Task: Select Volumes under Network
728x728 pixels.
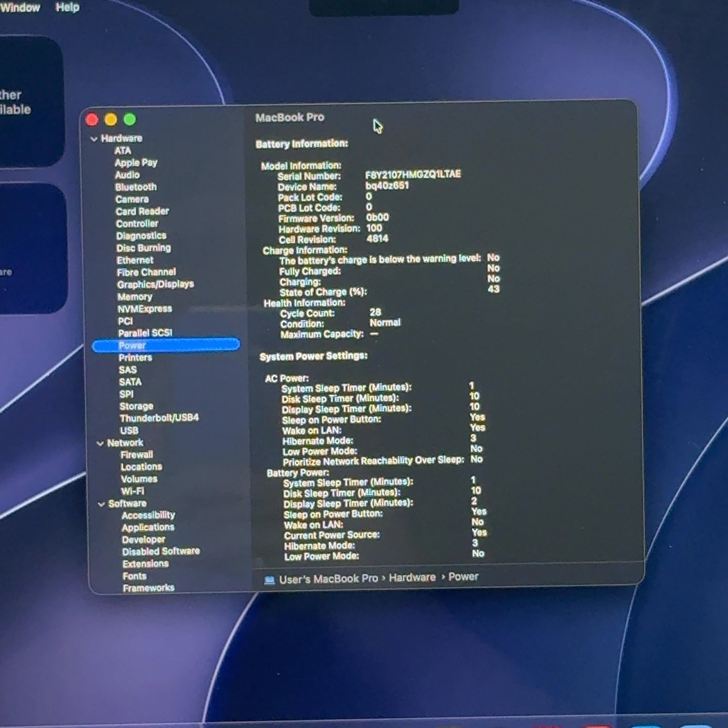Action: [x=139, y=479]
